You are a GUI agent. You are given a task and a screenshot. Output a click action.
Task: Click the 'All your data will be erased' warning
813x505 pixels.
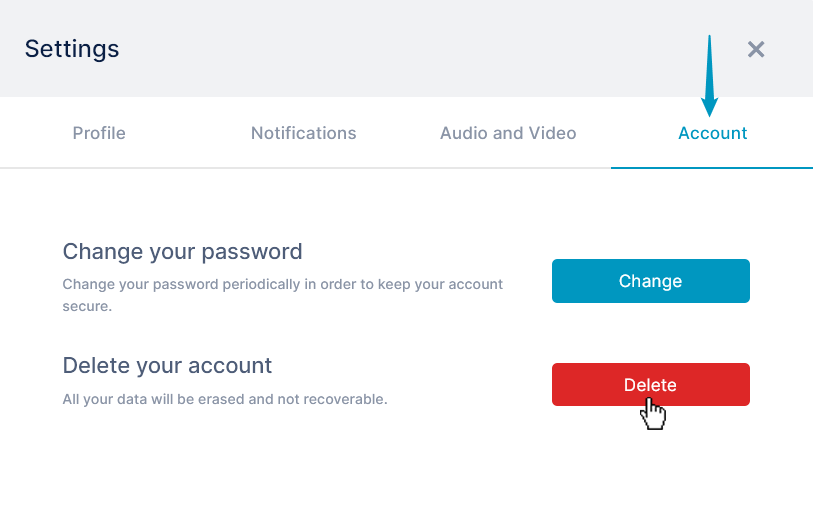(225, 399)
